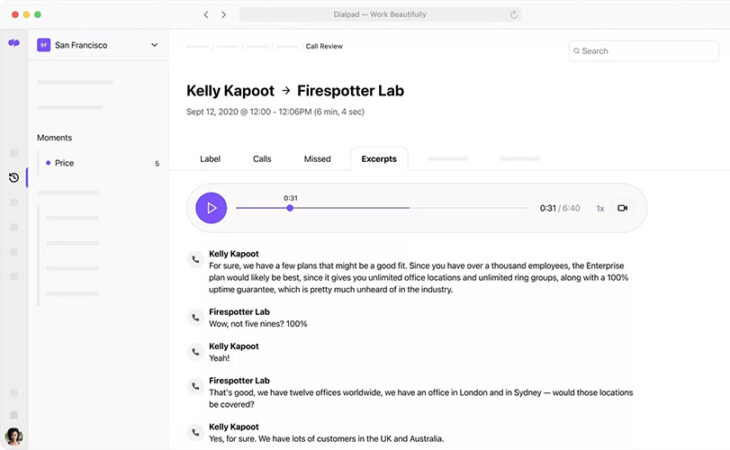This screenshot has width=730, height=450.
Task: Click the Call Review breadcrumb
Action: [324, 46]
